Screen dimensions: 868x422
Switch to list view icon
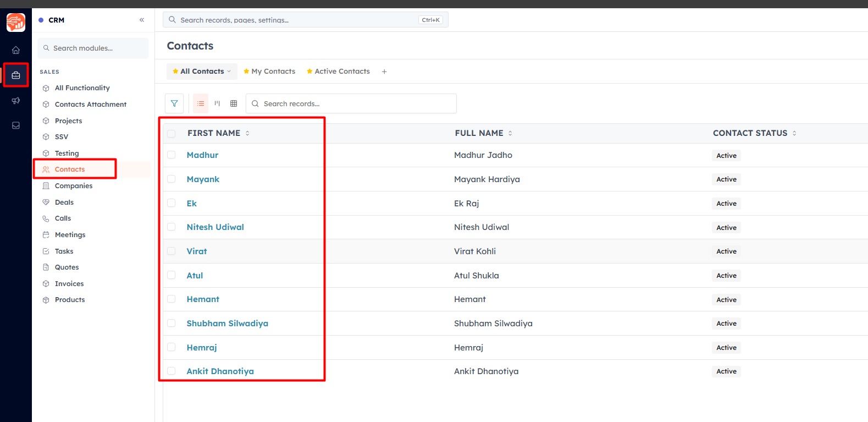[x=201, y=103]
